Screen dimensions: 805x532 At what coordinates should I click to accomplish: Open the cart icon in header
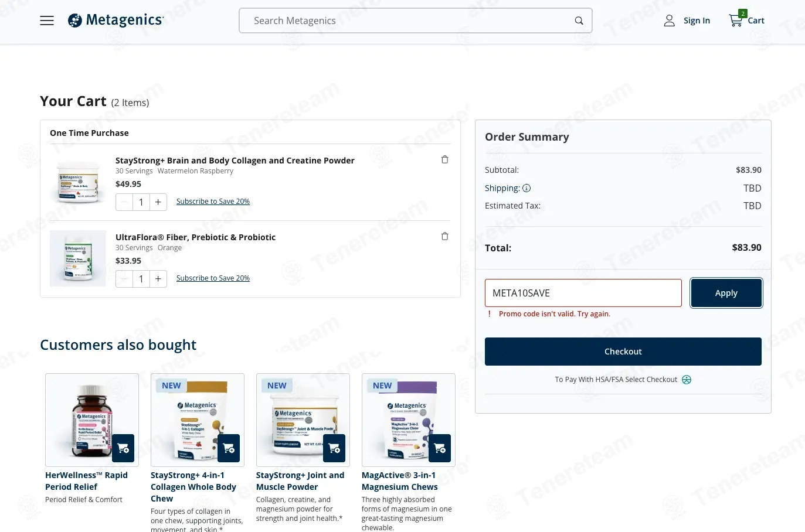coord(736,20)
